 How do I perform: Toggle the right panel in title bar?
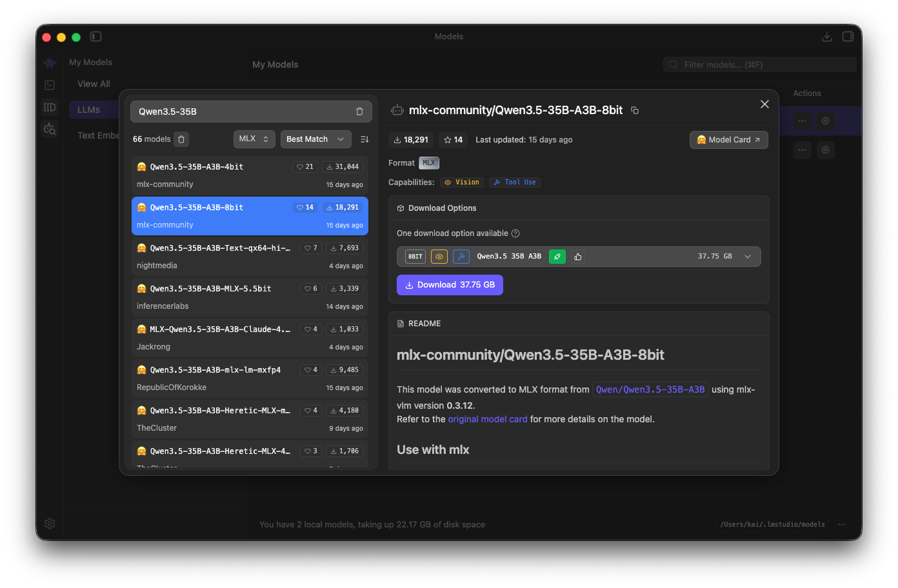(848, 37)
